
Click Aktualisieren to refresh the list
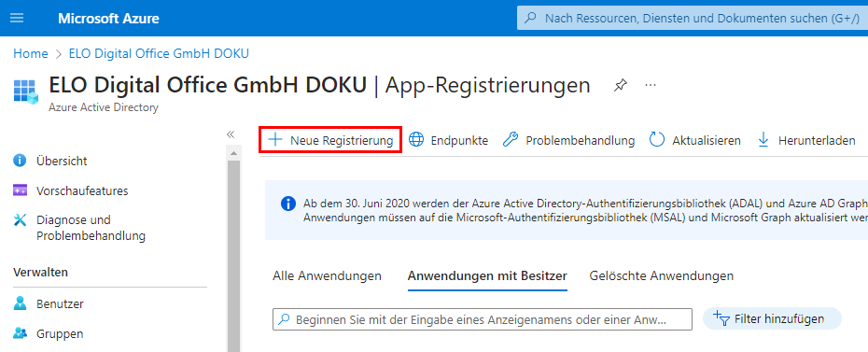694,141
